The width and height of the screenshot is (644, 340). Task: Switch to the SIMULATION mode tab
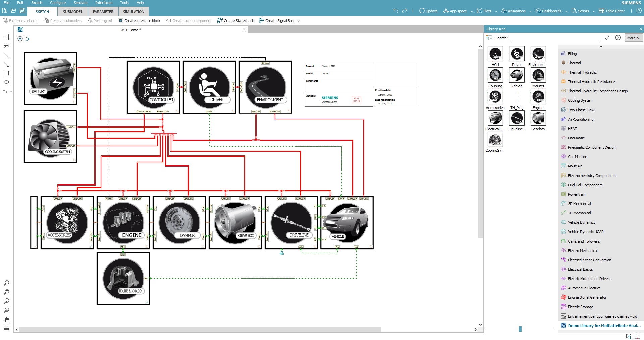point(133,12)
